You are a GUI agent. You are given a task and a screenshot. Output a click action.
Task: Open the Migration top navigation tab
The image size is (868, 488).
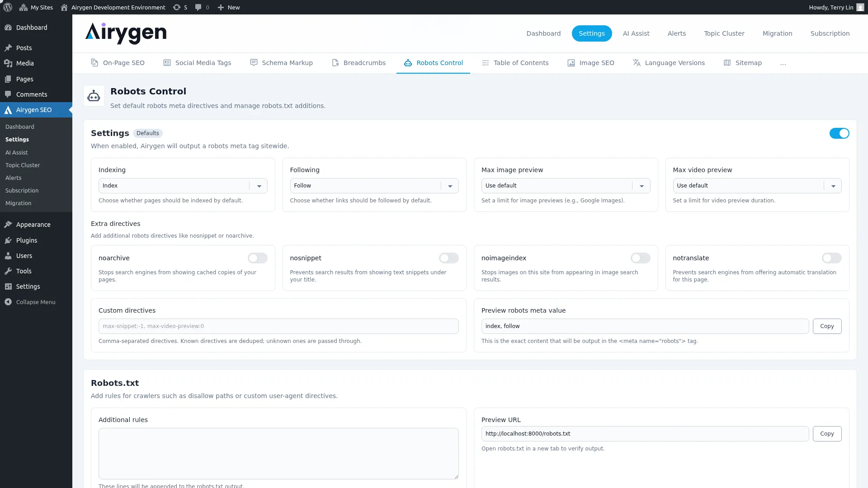pyautogui.click(x=778, y=33)
